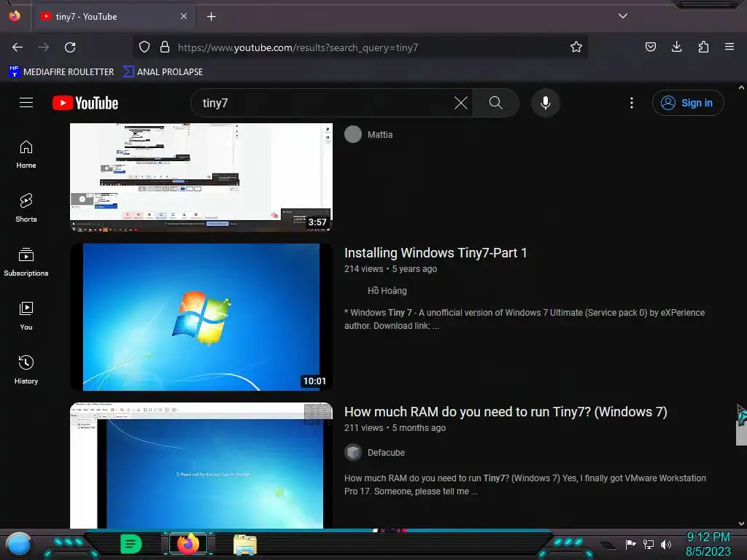Reload the current YouTube page
The image size is (747, 560).
(x=70, y=47)
